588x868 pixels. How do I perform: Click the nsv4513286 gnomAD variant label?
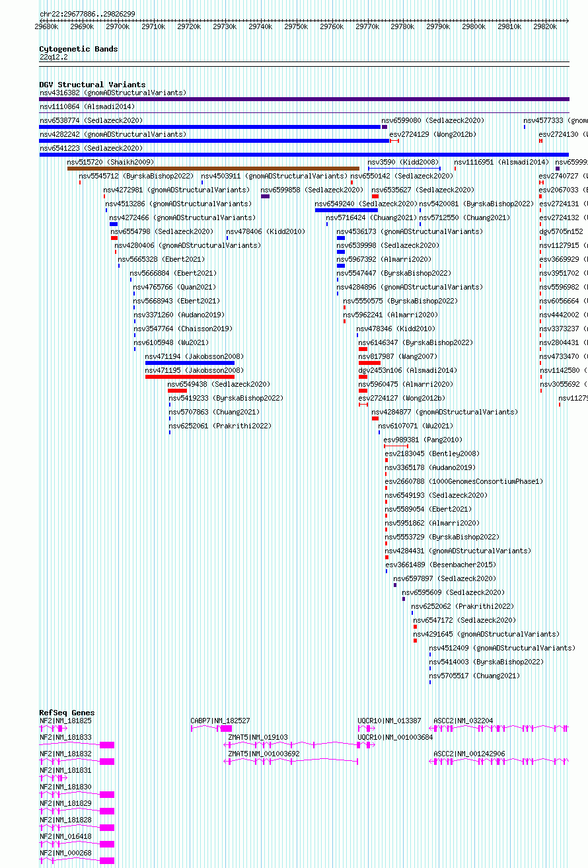(x=178, y=204)
